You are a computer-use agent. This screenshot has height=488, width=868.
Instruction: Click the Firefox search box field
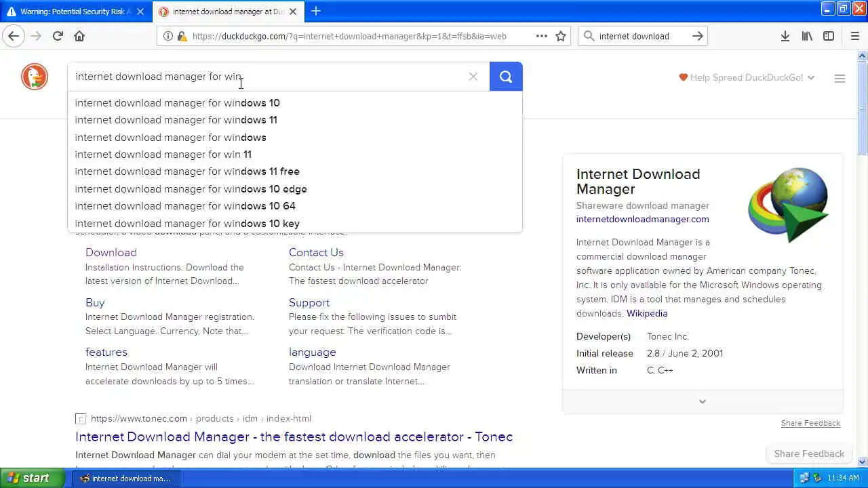[642, 36]
